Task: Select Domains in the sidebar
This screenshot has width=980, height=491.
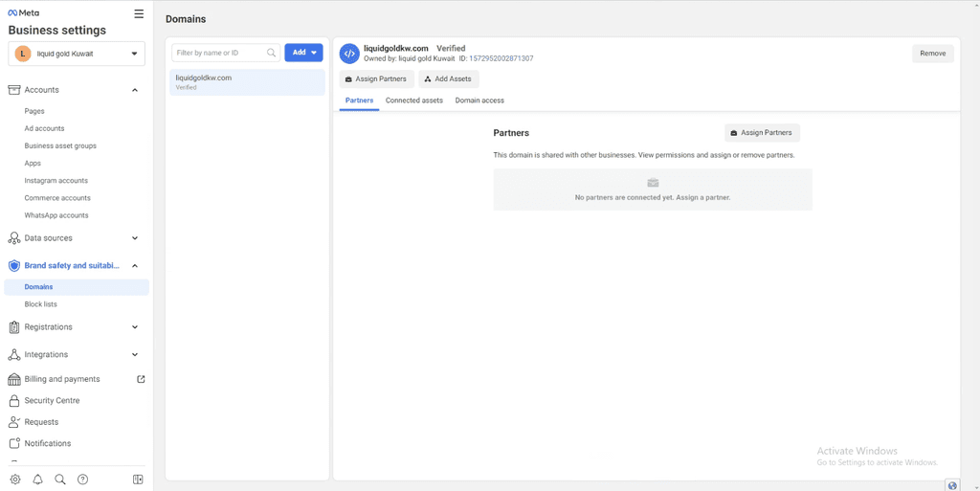Action: tap(77, 287)
